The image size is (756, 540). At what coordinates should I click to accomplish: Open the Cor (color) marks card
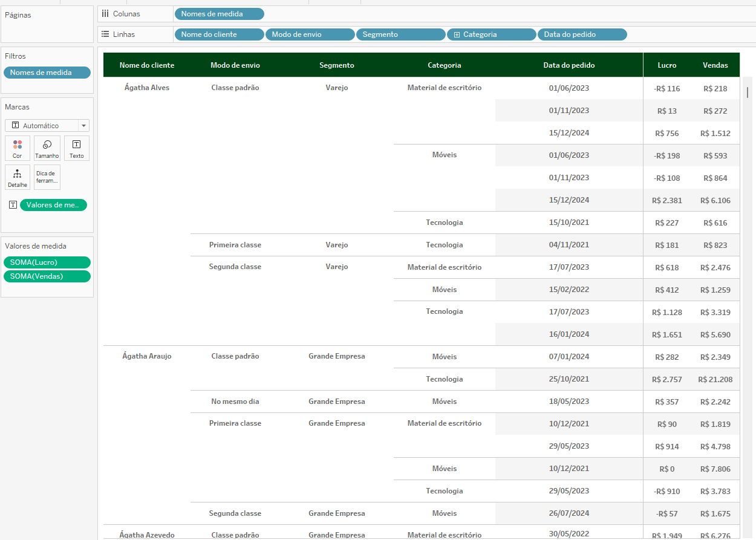pyautogui.click(x=17, y=148)
